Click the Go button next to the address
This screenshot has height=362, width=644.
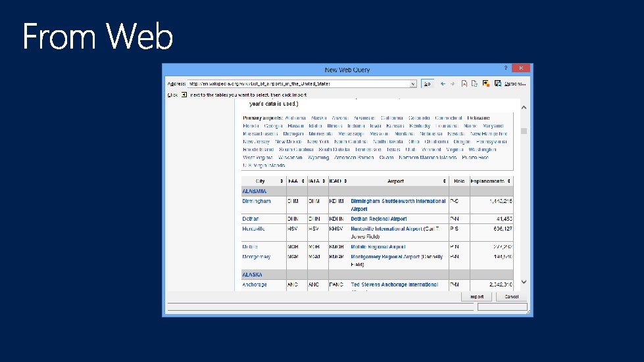coord(427,84)
